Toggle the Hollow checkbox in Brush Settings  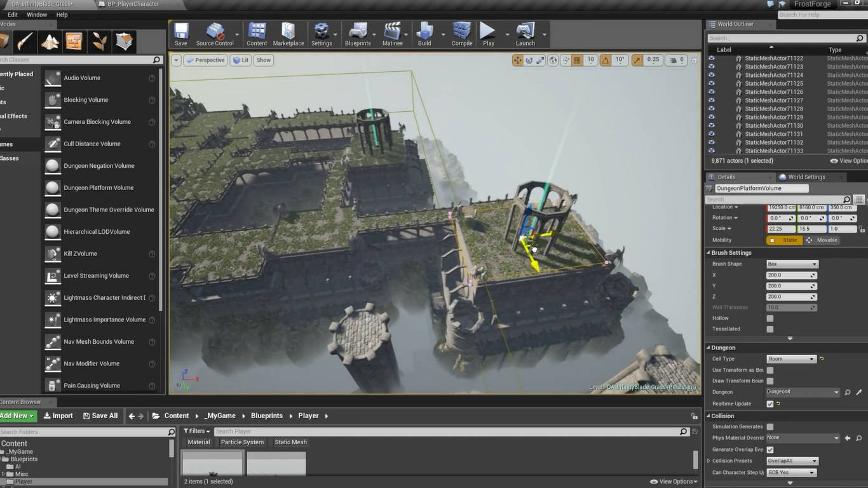pyautogui.click(x=770, y=318)
